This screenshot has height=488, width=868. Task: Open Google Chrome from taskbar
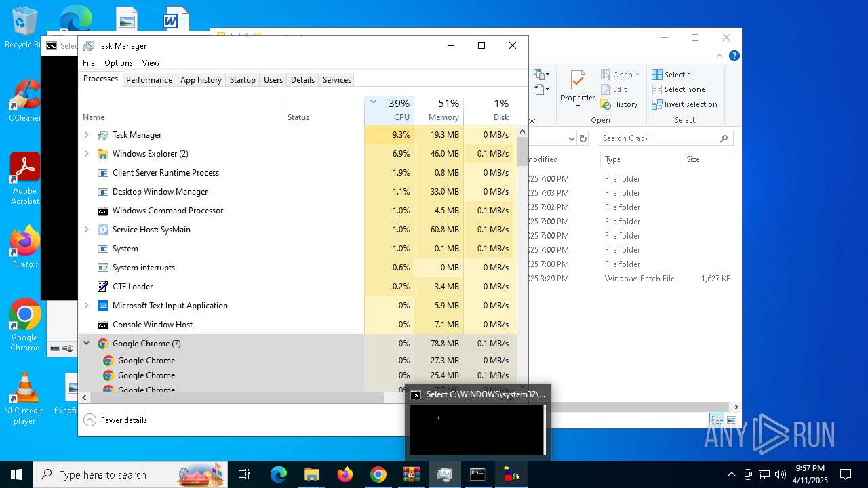[x=378, y=474]
